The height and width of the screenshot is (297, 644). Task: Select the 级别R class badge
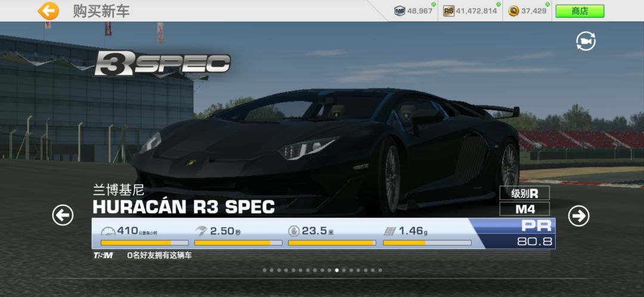(525, 193)
